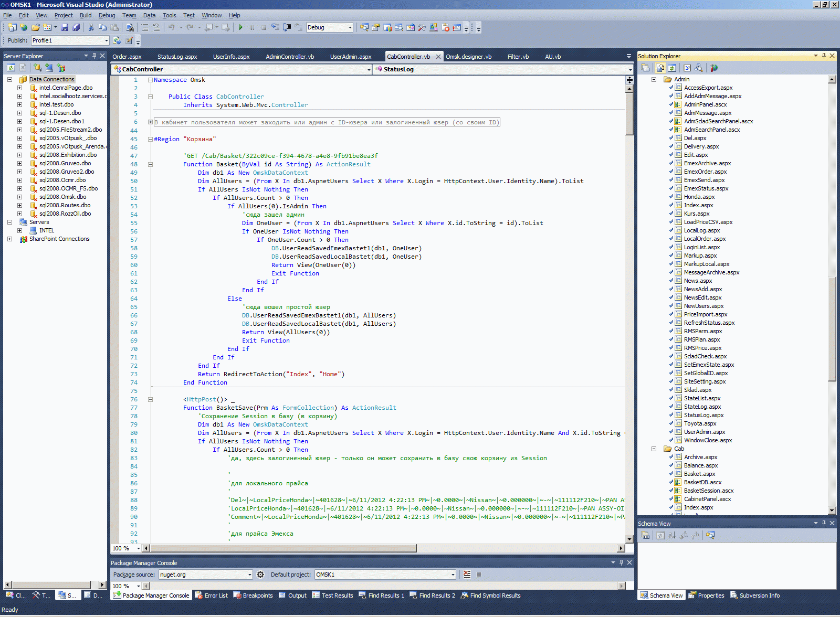Click the code editor horizontal scrollbar

[x=283, y=548]
